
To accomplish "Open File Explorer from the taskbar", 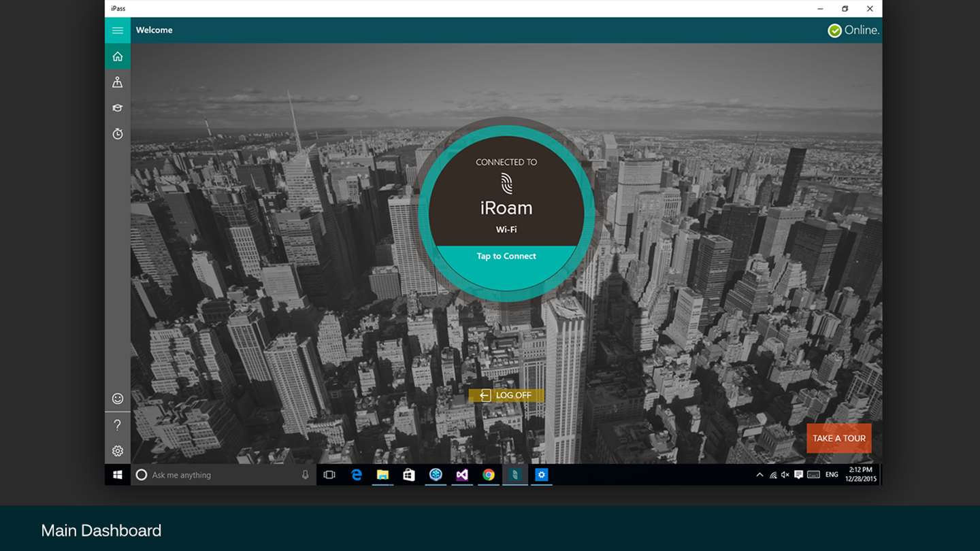I will 382,475.
